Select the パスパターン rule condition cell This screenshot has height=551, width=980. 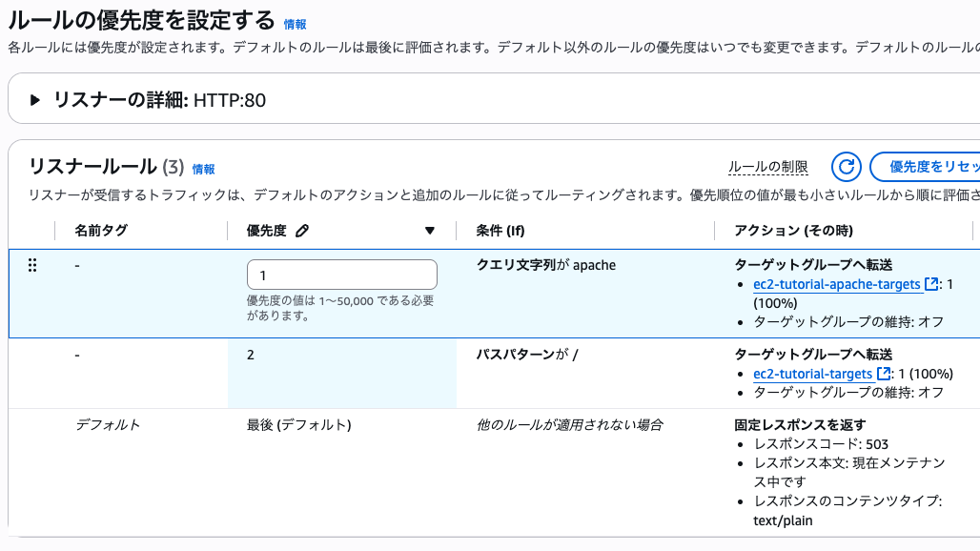527,355
